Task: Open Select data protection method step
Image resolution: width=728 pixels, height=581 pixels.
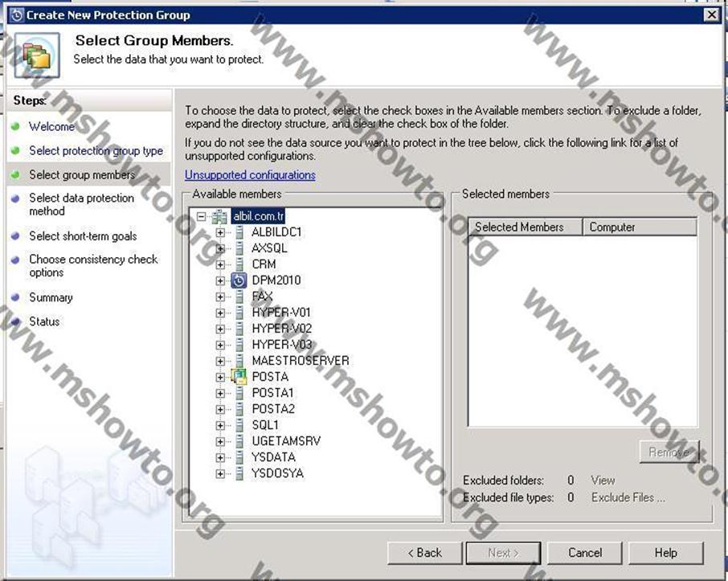Action: [82, 204]
